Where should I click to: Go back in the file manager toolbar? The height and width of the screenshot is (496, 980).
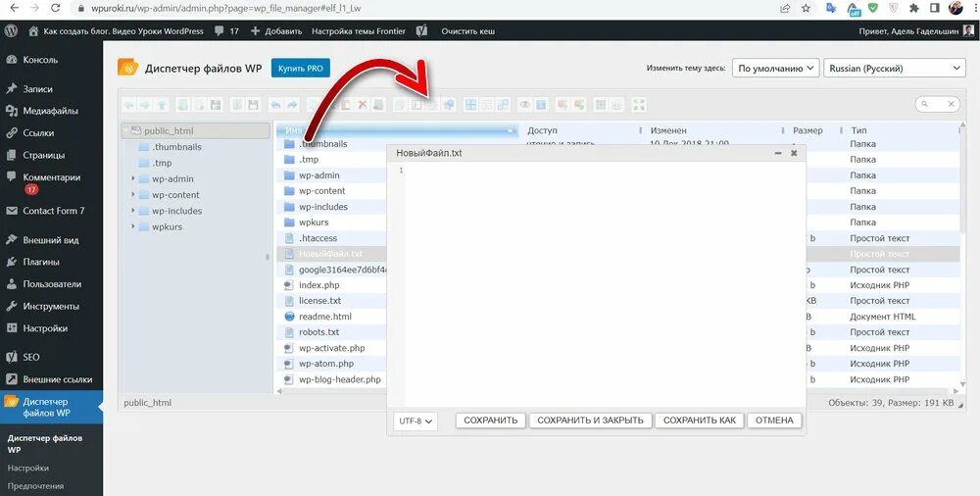pyautogui.click(x=129, y=105)
